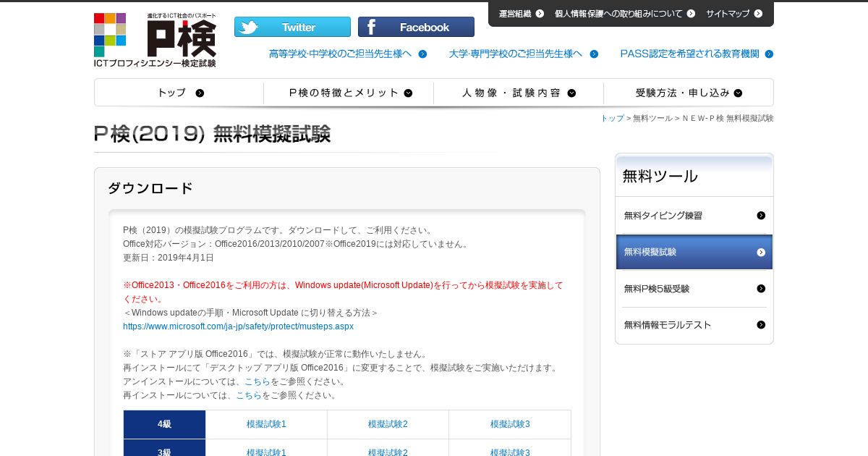Expand arrow beside 人物像・試験内容
Image resolution: width=868 pixels, height=456 pixels.
pyautogui.click(x=571, y=93)
